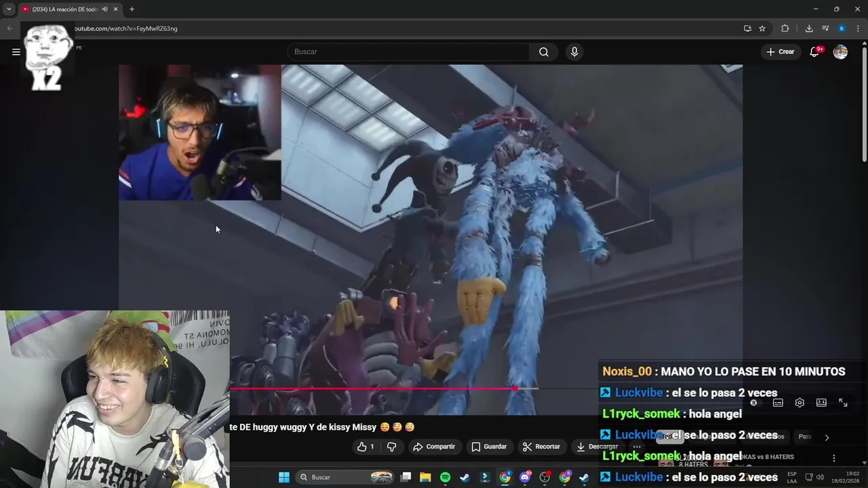868x488 pixels.
Task: Mute the tab via speaker icon
Action: pyautogui.click(x=104, y=9)
